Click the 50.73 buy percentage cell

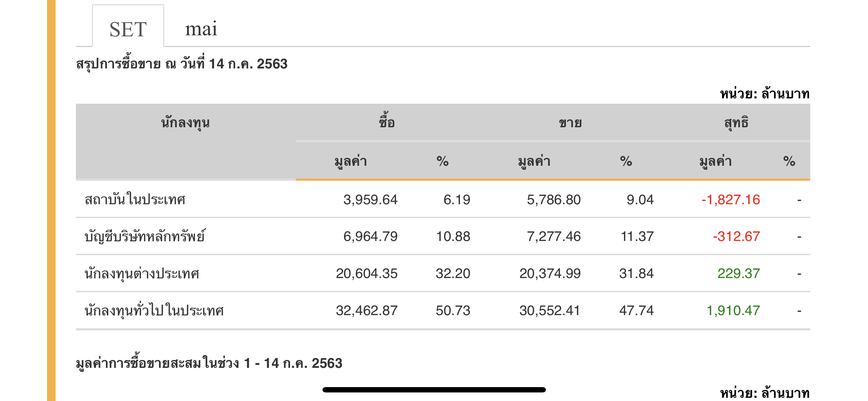point(453,311)
